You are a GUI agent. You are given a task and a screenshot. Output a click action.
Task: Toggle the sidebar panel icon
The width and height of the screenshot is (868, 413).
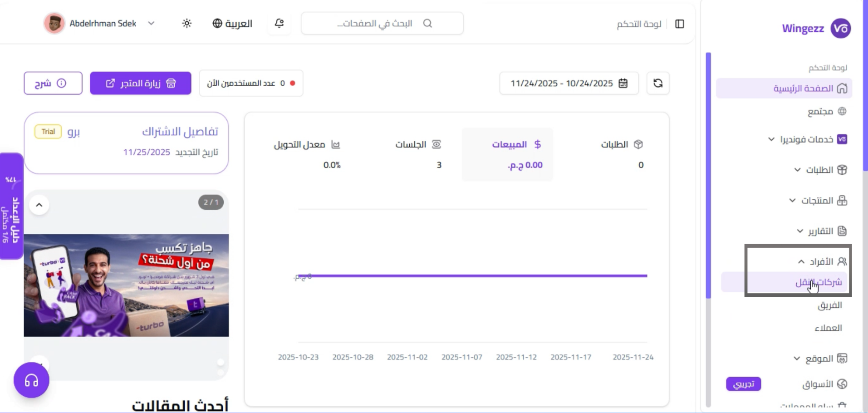point(679,24)
